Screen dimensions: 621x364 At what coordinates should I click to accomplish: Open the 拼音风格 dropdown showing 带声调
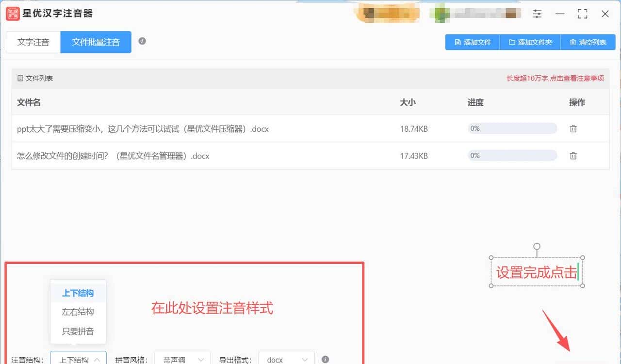point(182,360)
